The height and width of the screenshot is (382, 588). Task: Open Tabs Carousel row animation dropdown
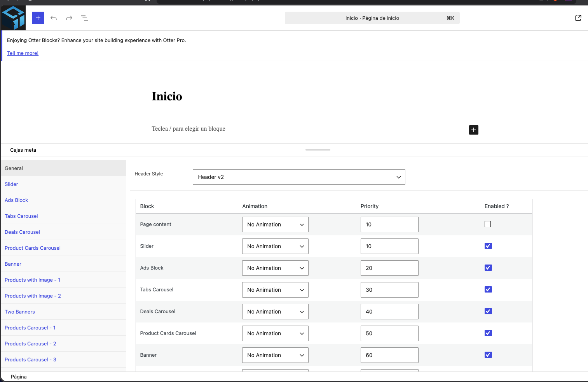point(275,290)
